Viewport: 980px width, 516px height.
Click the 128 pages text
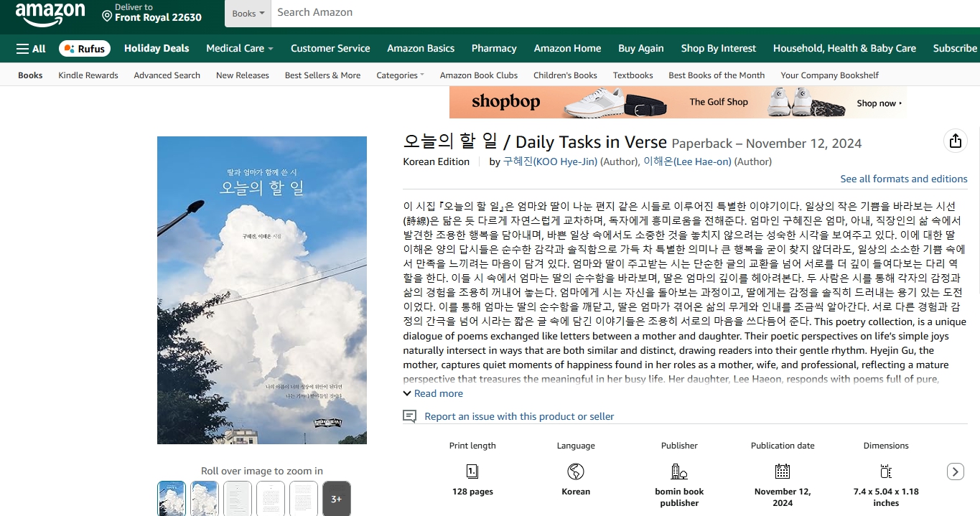[x=472, y=492]
